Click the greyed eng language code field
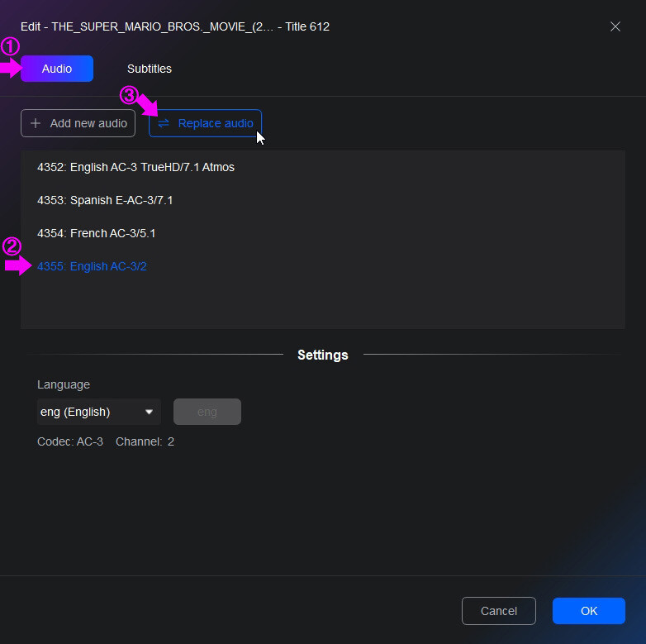Screen dimensions: 646x644 (x=207, y=412)
